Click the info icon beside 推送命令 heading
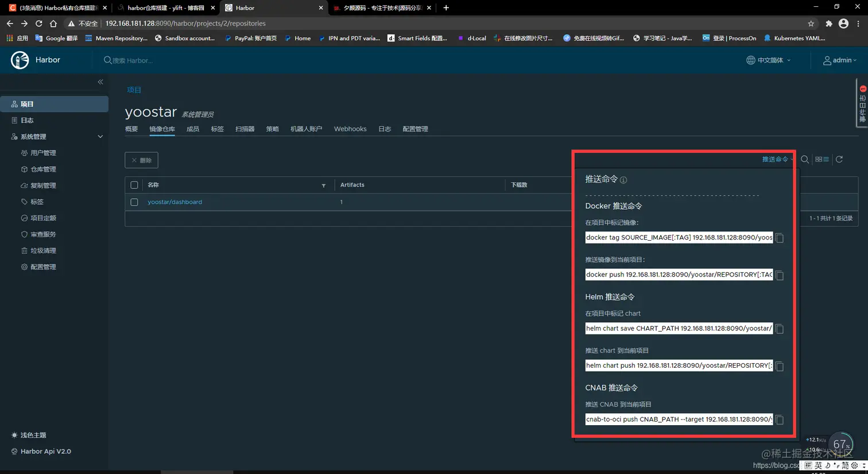The width and height of the screenshot is (868, 474). pos(623,180)
